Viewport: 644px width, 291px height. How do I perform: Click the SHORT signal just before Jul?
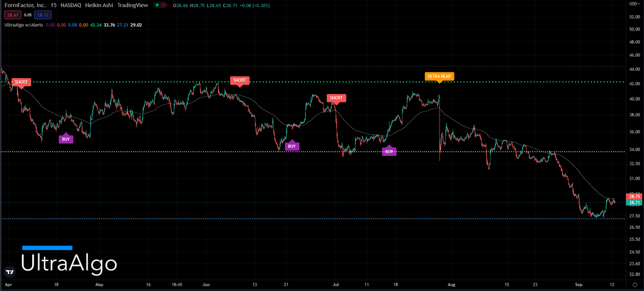(336, 98)
